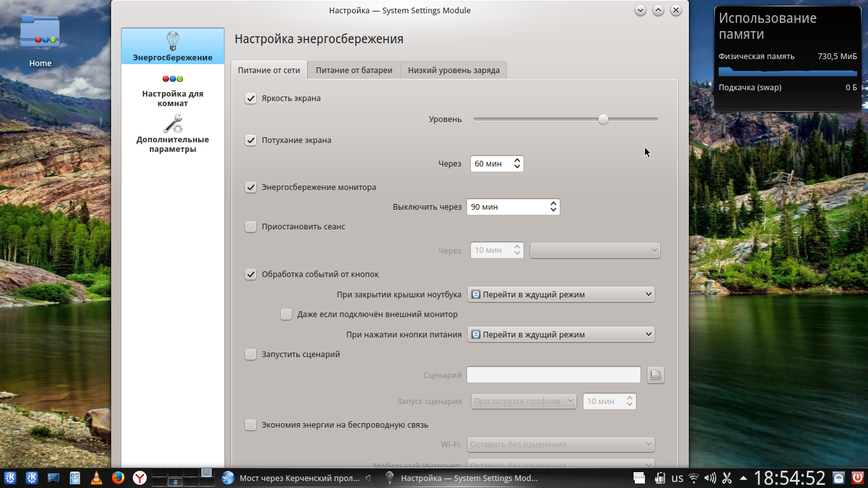The width and height of the screenshot is (868, 488).
Task: Switch to the Питание от батареи tab
Action: pyautogui.click(x=354, y=71)
